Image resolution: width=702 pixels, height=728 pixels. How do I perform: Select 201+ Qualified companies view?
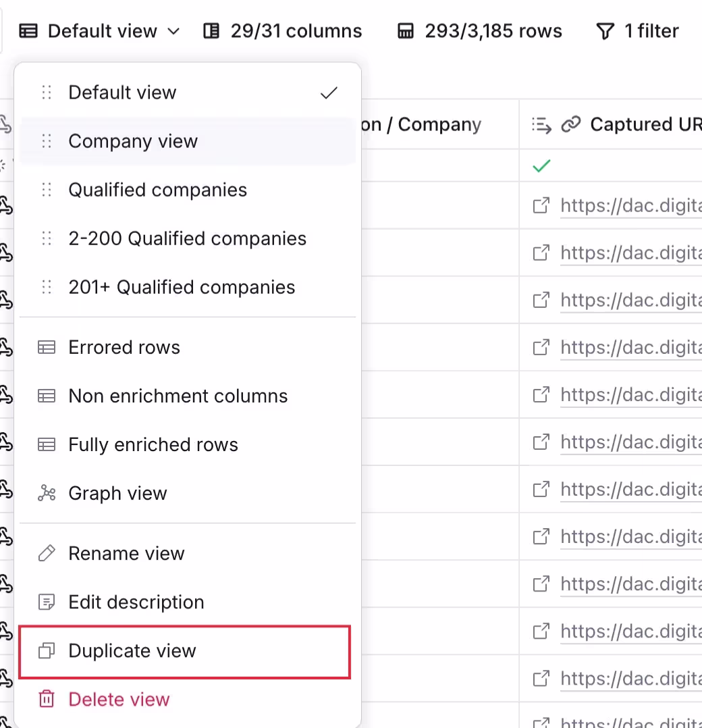(x=188, y=288)
